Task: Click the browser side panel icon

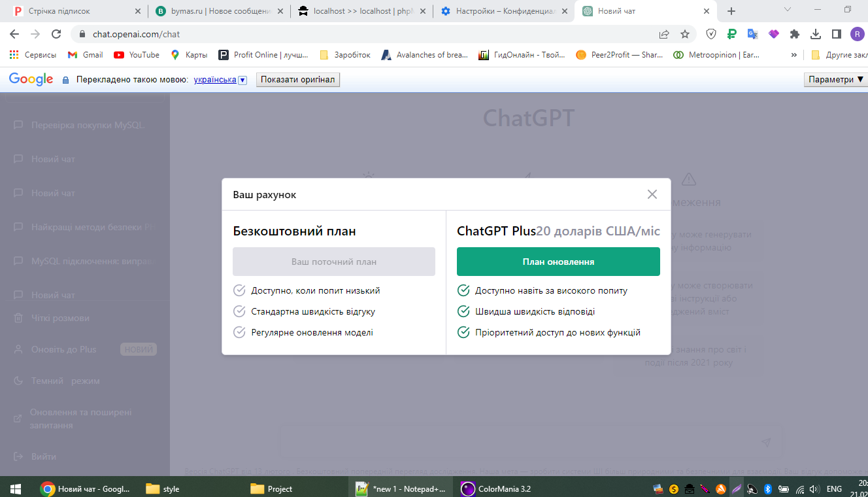Action: pos(836,34)
